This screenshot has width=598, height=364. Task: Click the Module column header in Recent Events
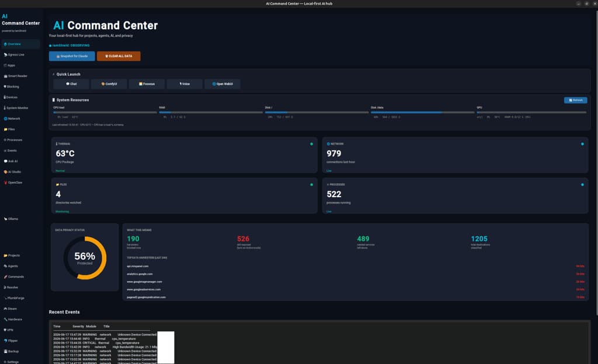point(91,326)
